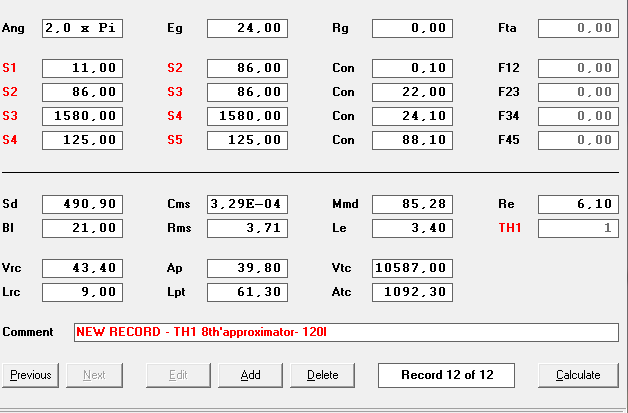Click the Ang label
The image size is (628, 413).
[x=13, y=29]
